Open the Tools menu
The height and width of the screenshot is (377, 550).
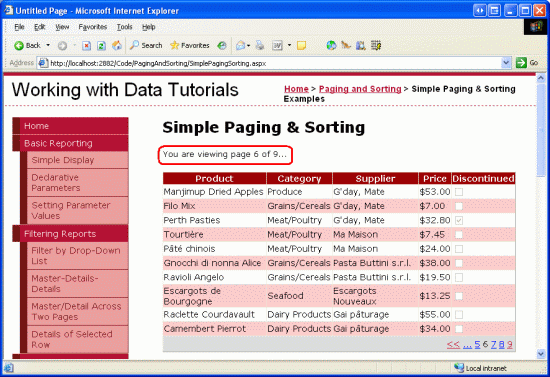125,27
